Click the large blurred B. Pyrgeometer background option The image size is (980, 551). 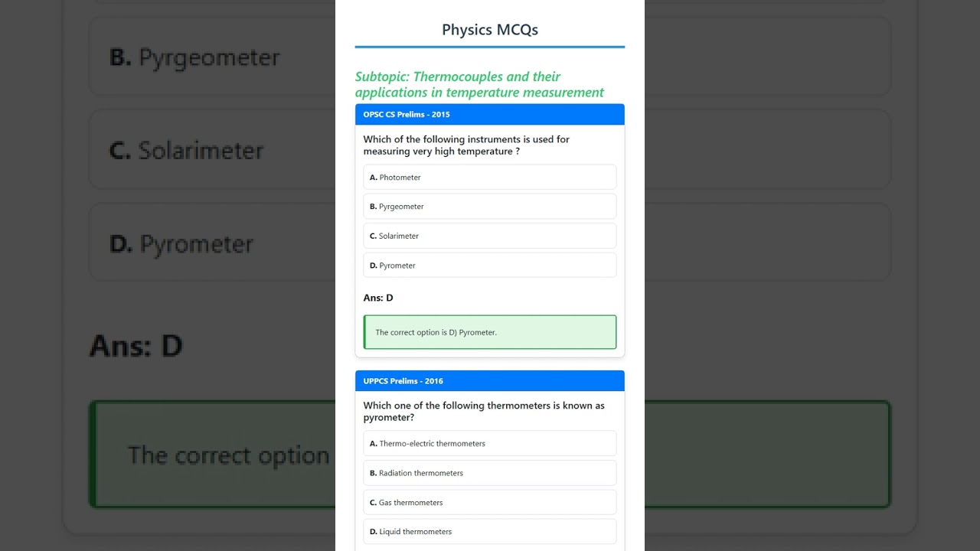[195, 57]
